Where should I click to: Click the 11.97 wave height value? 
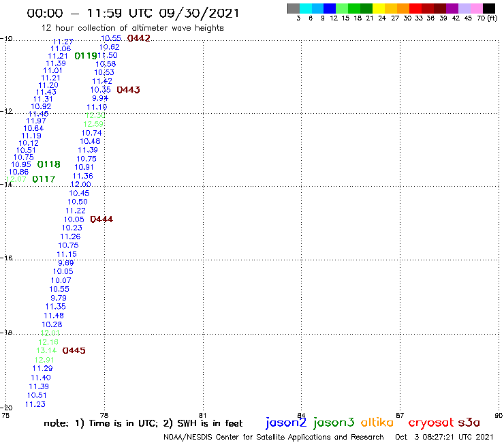(x=36, y=121)
